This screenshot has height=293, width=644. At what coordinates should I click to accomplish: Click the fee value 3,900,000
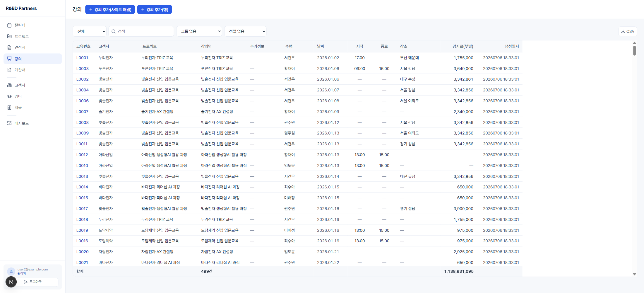click(x=463, y=209)
